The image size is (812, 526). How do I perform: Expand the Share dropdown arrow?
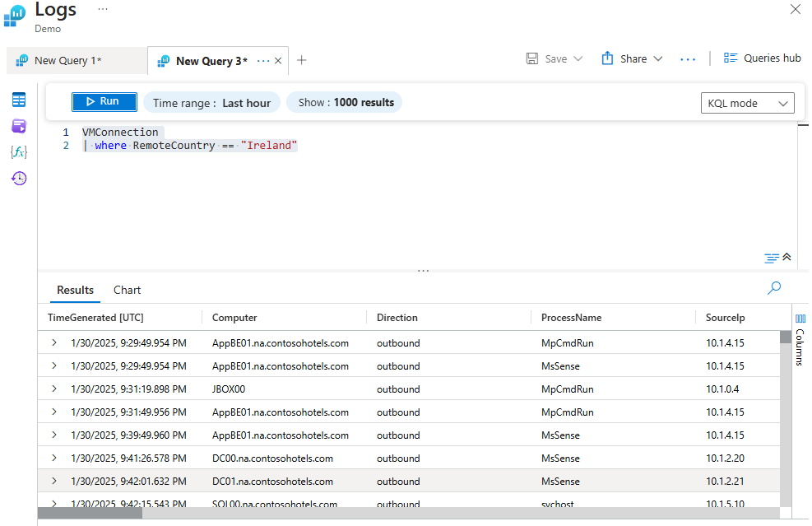click(658, 58)
